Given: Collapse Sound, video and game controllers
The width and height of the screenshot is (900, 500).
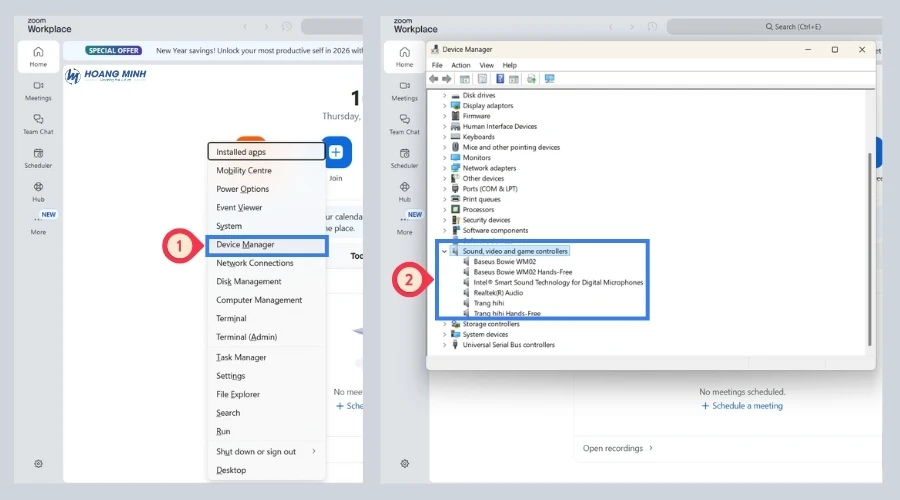Looking at the screenshot, I should click(x=444, y=251).
